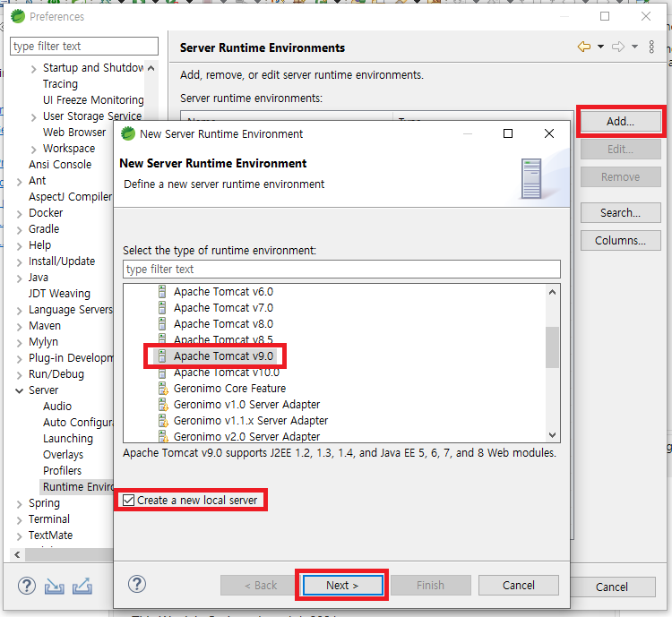672x617 pixels.
Task: Click the Apache Tomcat v8.0 server icon
Action: coord(162,324)
